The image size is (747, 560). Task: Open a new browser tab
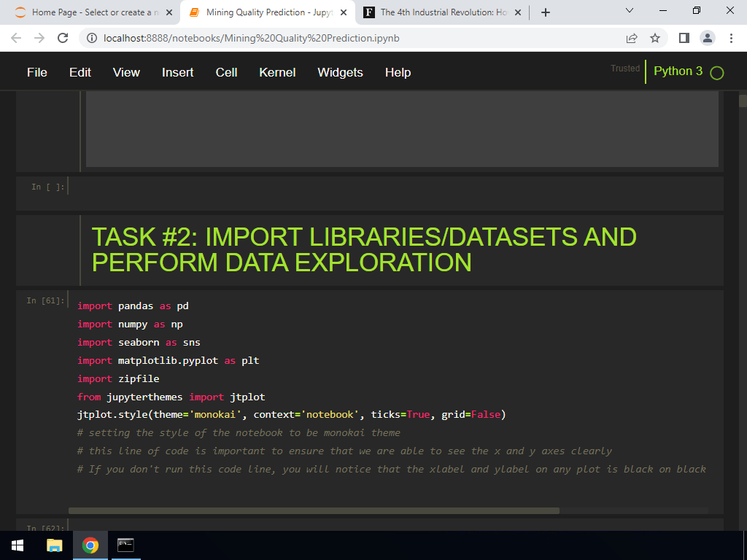pyautogui.click(x=546, y=12)
